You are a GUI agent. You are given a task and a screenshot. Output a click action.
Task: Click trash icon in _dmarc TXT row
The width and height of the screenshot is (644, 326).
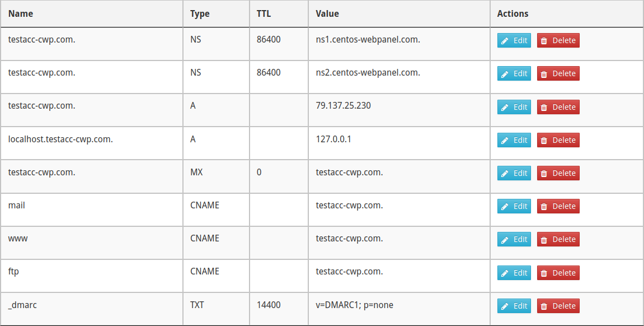click(544, 306)
